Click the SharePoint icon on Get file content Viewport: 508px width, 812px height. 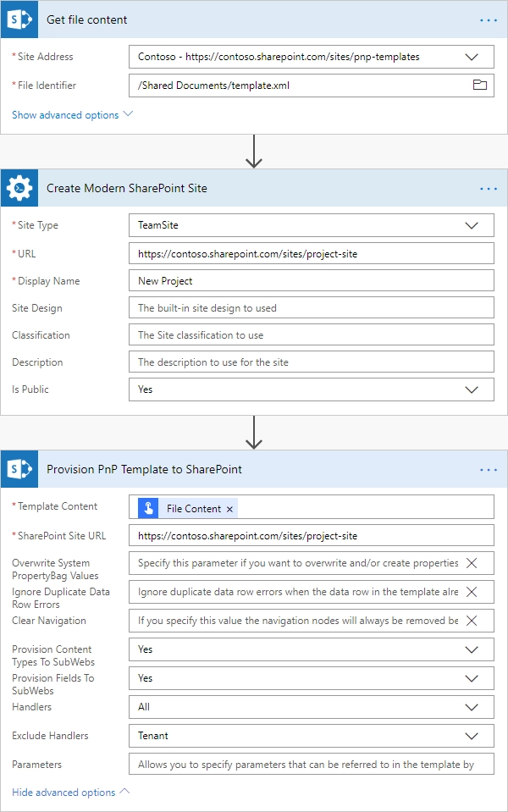19,19
